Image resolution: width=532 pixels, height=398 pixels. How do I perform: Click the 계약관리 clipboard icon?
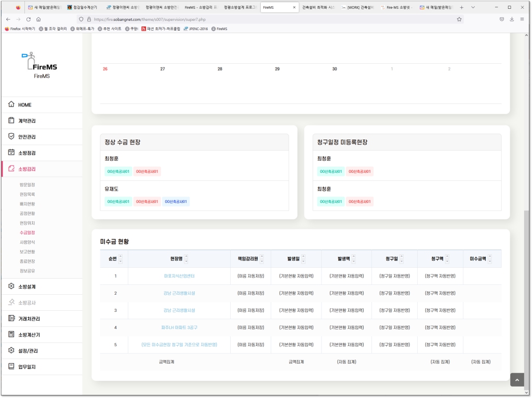11,121
